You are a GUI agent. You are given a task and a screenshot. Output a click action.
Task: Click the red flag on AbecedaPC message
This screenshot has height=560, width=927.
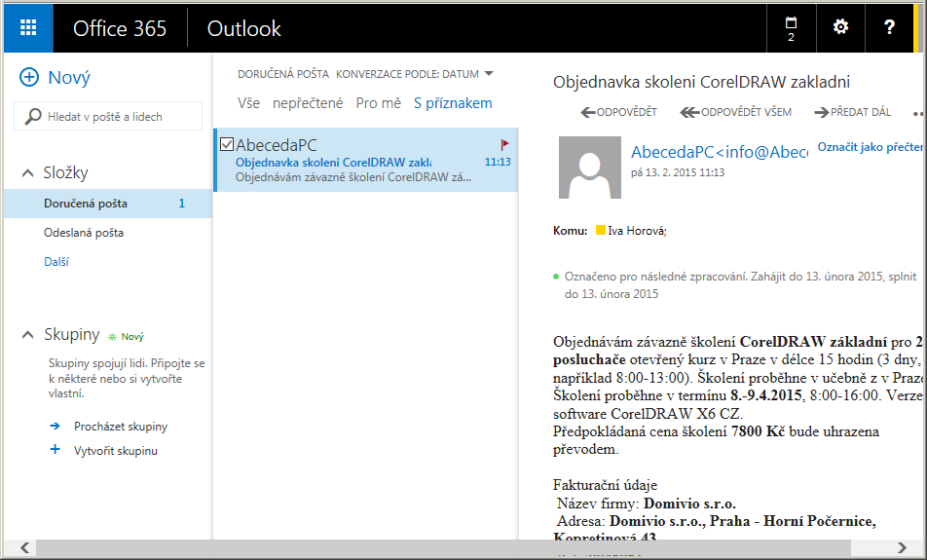pyautogui.click(x=504, y=144)
